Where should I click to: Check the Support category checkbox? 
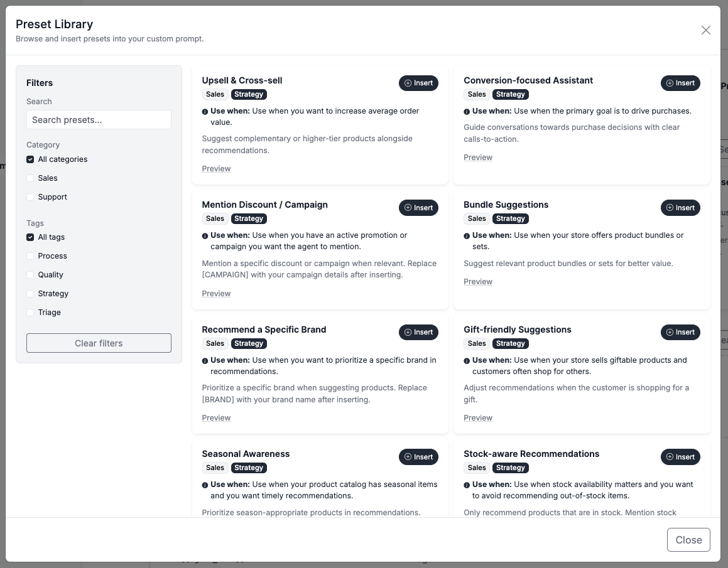pos(30,196)
